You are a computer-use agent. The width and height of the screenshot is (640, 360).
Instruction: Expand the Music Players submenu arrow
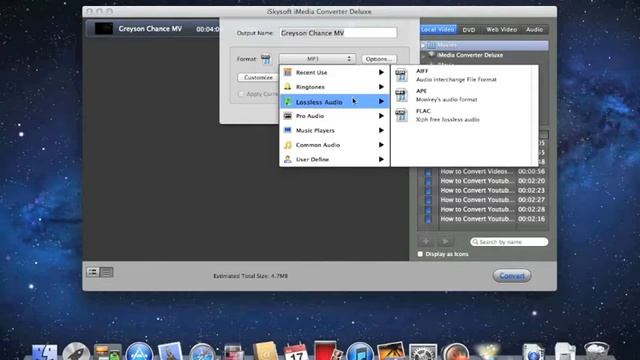coord(381,130)
